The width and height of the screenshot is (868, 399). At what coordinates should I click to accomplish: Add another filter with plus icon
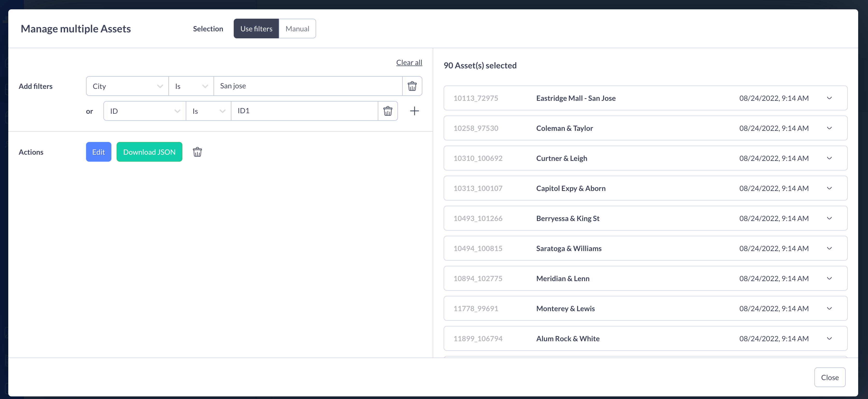[414, 111]
